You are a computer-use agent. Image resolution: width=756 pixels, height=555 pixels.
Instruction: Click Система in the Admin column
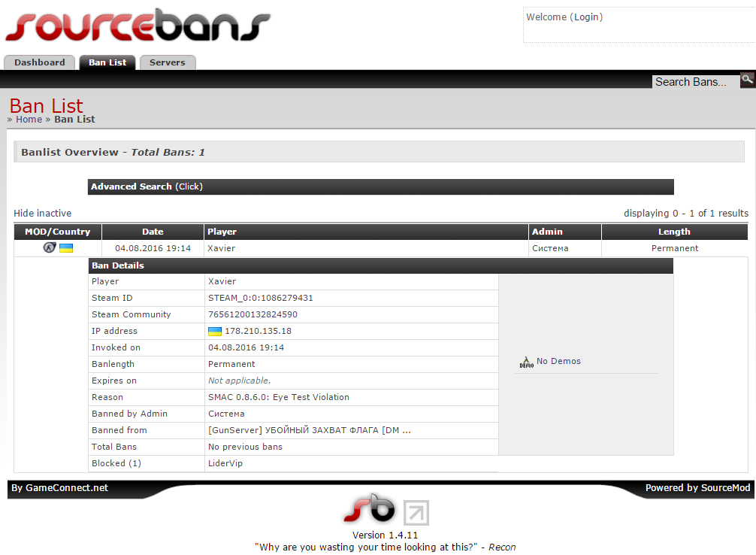click(550, 248)
